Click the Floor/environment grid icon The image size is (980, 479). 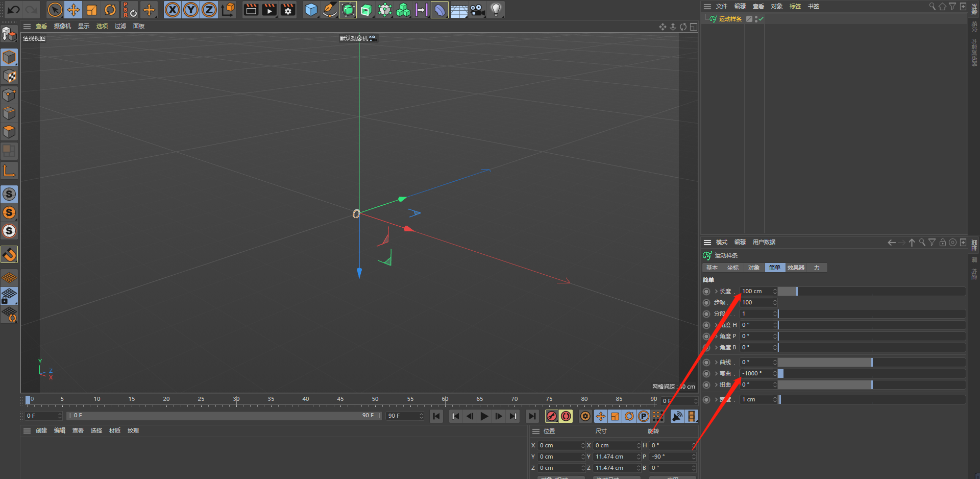459,10
